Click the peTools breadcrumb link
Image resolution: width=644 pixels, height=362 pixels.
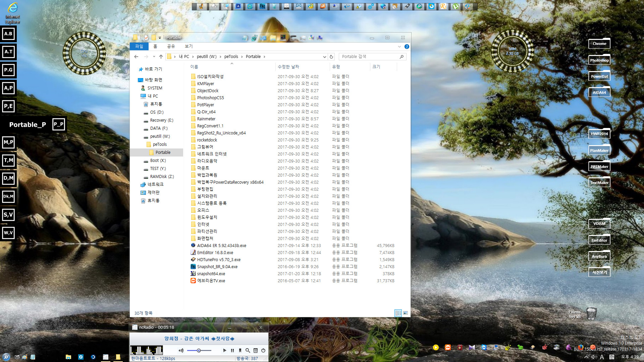(231, 57)
